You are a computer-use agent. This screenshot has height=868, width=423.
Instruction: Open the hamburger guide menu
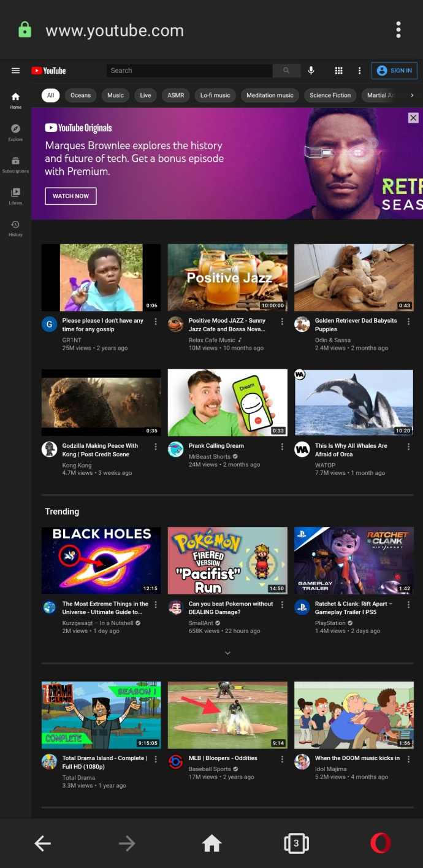coord(16,71)
